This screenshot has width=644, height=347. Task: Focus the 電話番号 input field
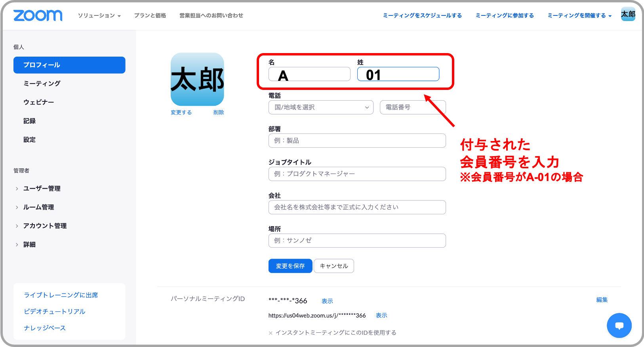413,107
